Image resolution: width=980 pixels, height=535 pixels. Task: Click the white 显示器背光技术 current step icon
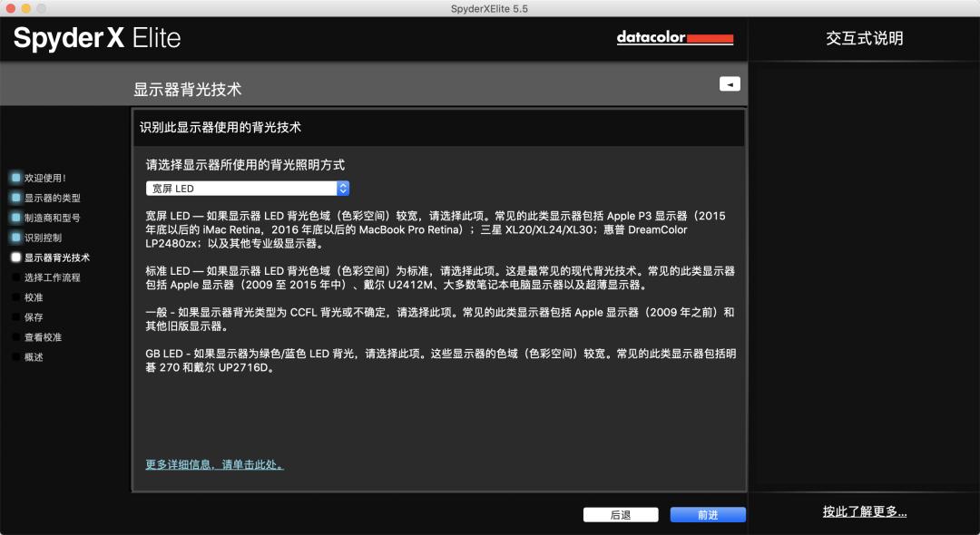click(x=15, y=258)
